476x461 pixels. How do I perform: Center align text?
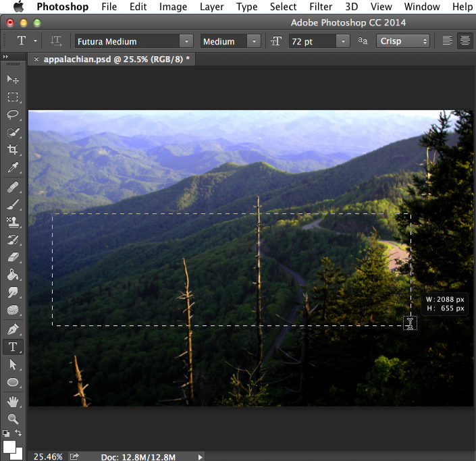point(465,40)
